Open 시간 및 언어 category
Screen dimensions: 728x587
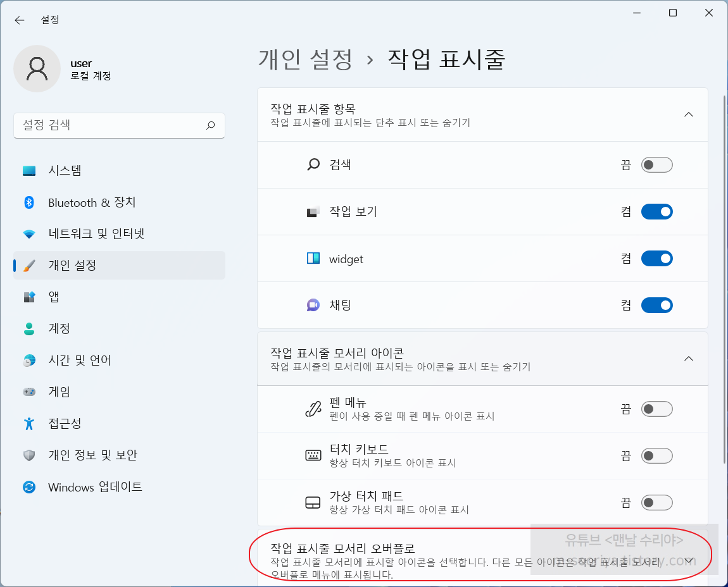[119, 360]
